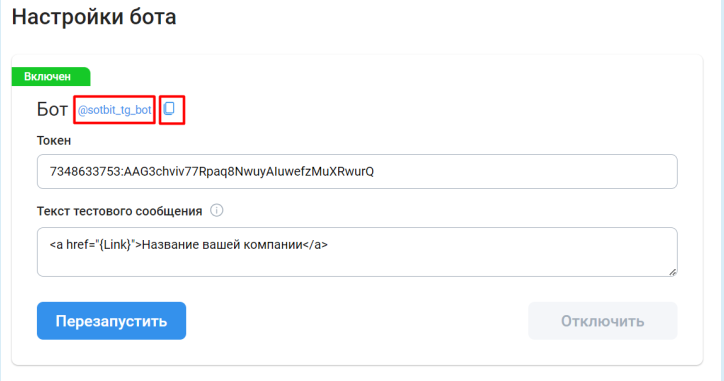The image size is (724, 381).
Task: Click the Токен field label
Action: tap(54, 140)
